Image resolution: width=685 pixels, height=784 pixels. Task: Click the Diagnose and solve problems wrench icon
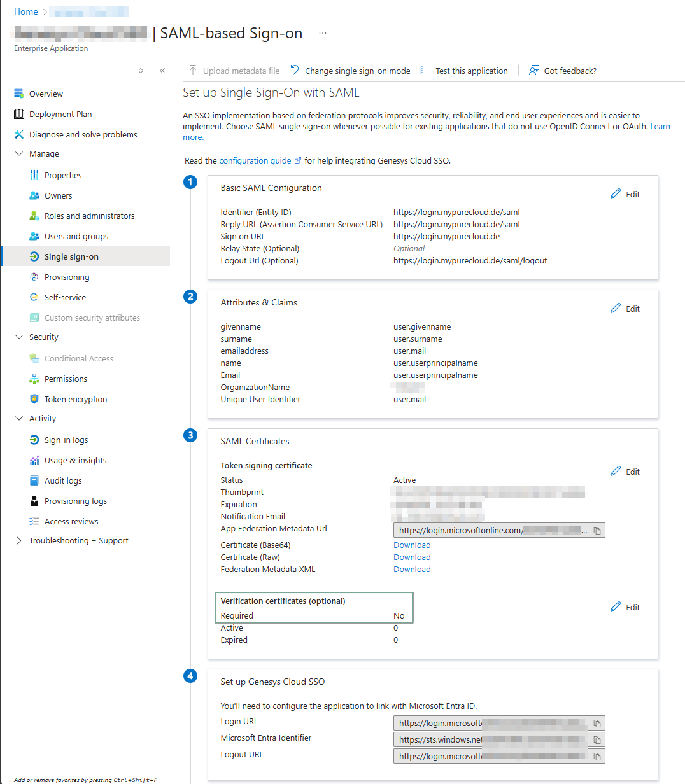point(19,134)
